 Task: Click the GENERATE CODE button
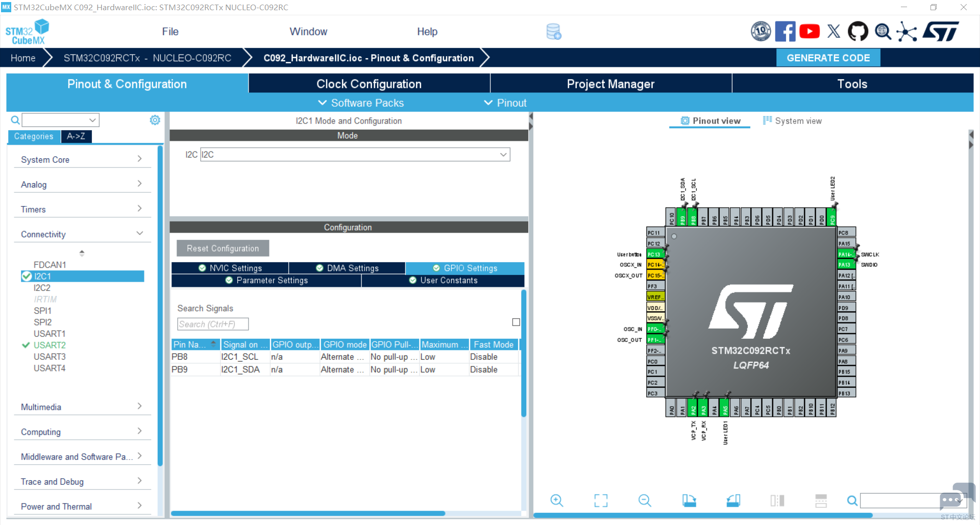tap(828, 58)
